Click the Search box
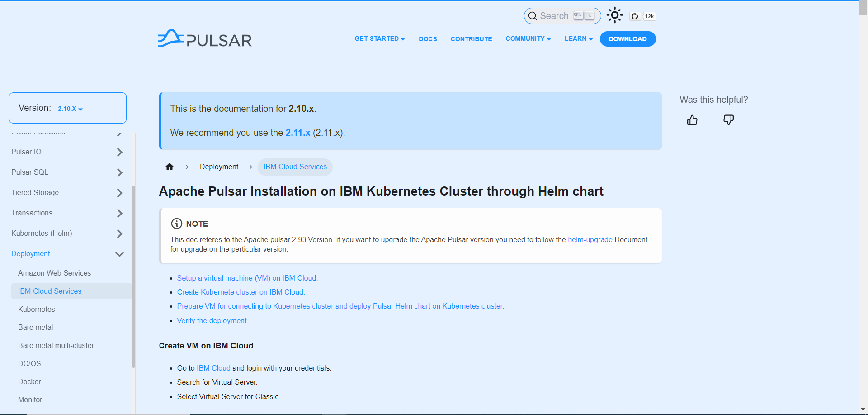The image size is (868, 415). tap(562, 16)
